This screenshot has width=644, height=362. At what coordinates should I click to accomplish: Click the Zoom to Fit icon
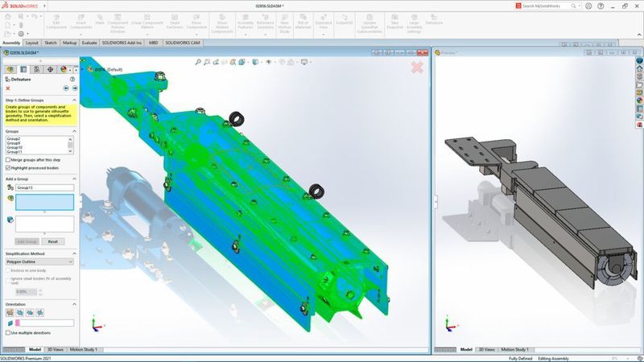tap(198, 62)
